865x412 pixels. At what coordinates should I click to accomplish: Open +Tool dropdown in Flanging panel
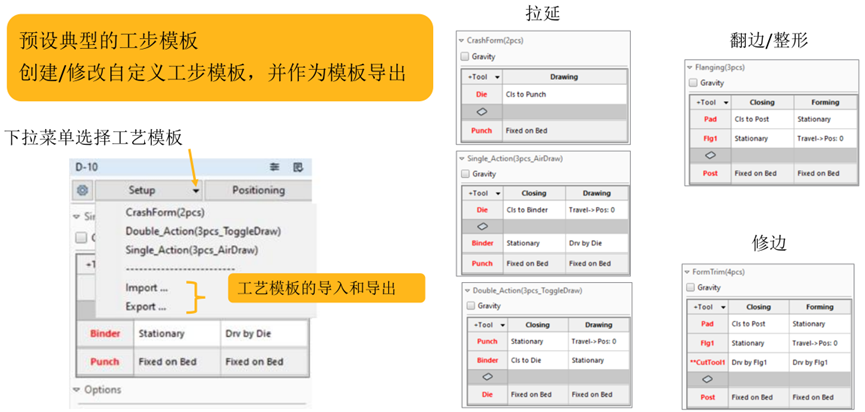point(725,103)
